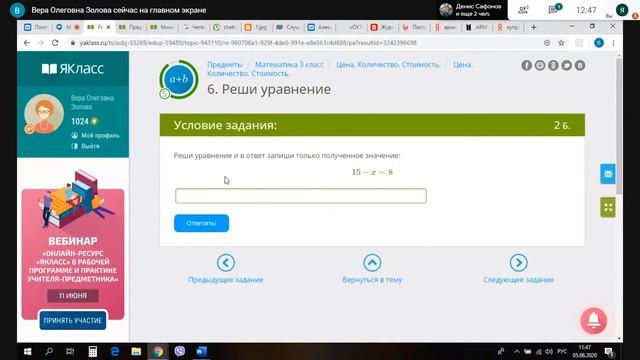This screenshot has height=360, width=640.
Task: Click the previous task arrow circle
Action: pyautogui.click(x=226, y=263)
